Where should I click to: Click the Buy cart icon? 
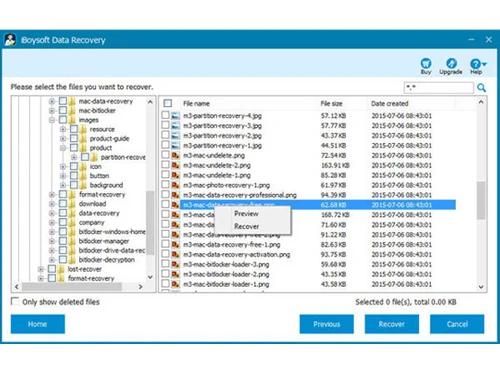coord(426,63)
